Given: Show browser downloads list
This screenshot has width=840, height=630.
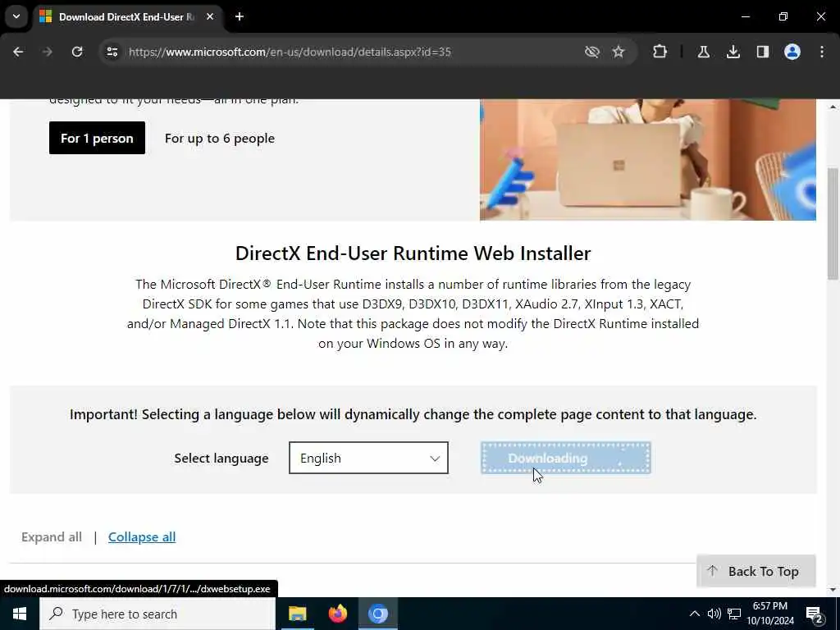Looking at the screenshot, I should click(x=733, y=52).
